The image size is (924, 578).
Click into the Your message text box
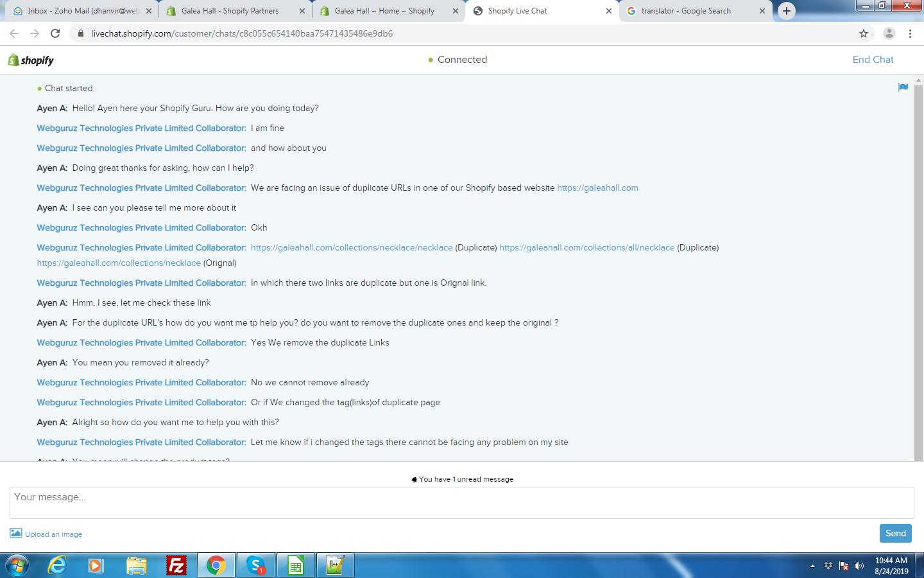(461, 502)
